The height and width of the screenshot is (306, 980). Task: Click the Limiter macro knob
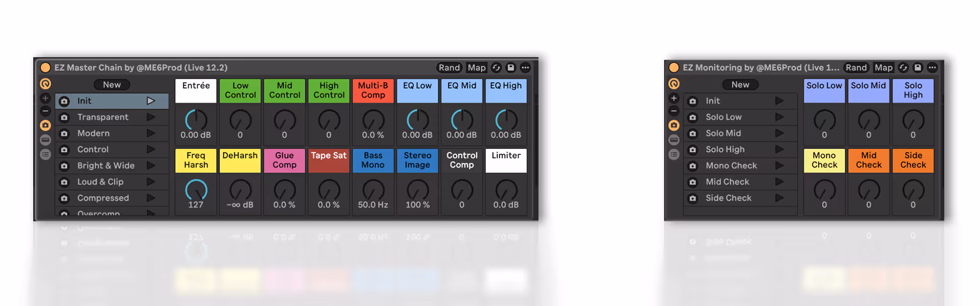click(x=506, y=190)
